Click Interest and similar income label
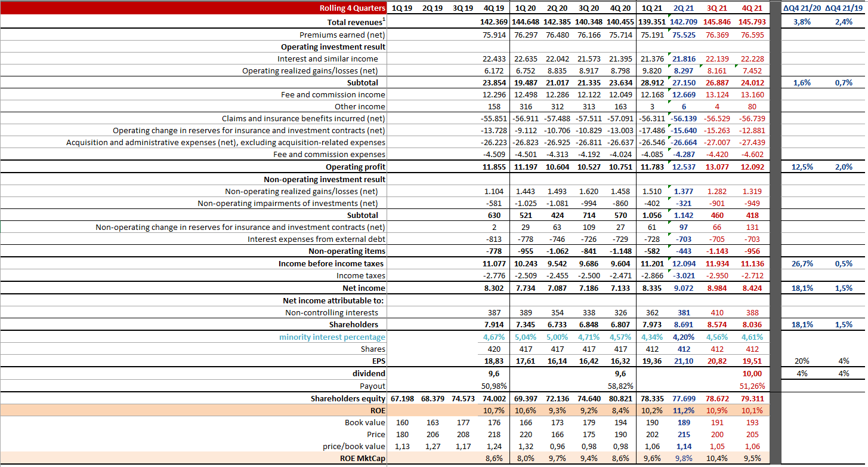The width and height of the screenshot is (868, 467). pyautogui.click(x=328, y=59)
